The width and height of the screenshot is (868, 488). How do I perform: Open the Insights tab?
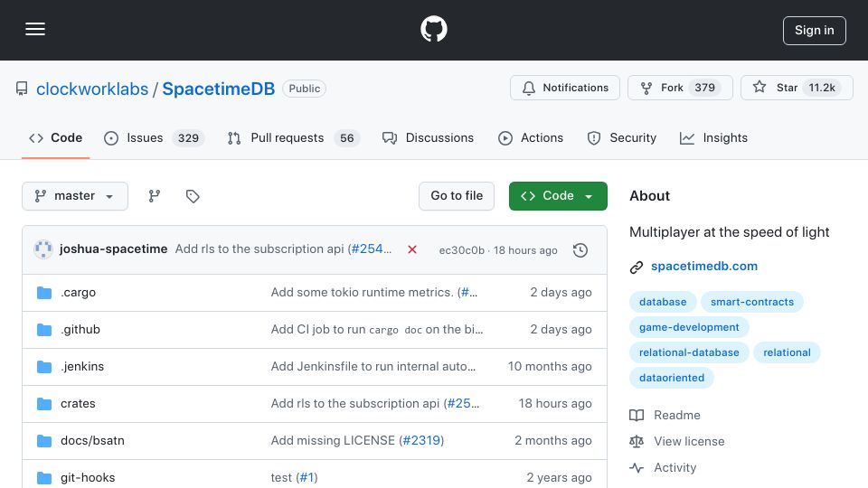click(x=713, y=137)
